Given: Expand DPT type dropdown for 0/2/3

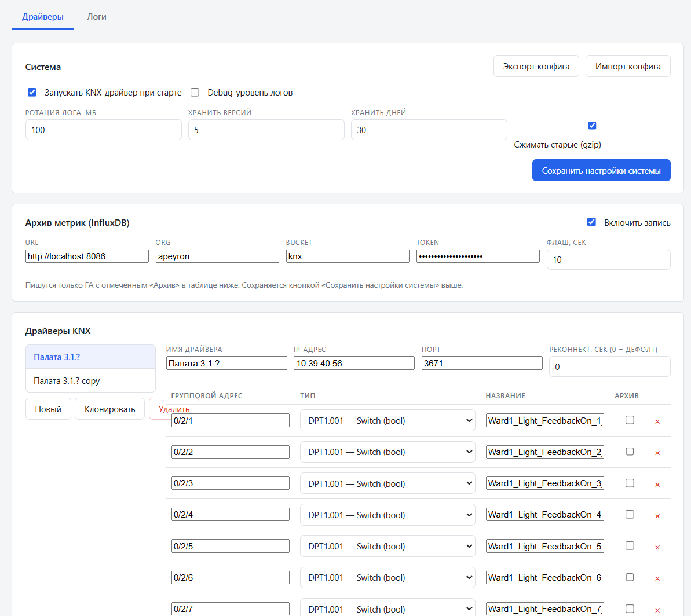Looking at the screenshot, I should 387,483.
